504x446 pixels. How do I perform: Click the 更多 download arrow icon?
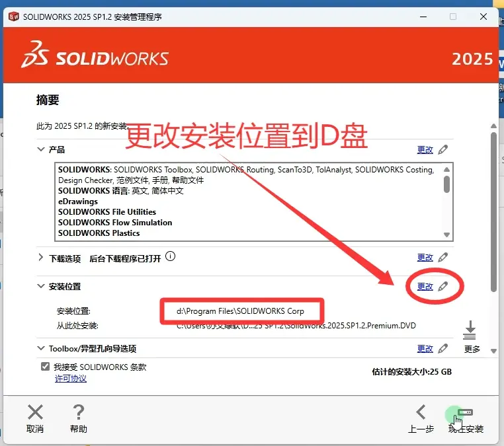click(470, 330)
